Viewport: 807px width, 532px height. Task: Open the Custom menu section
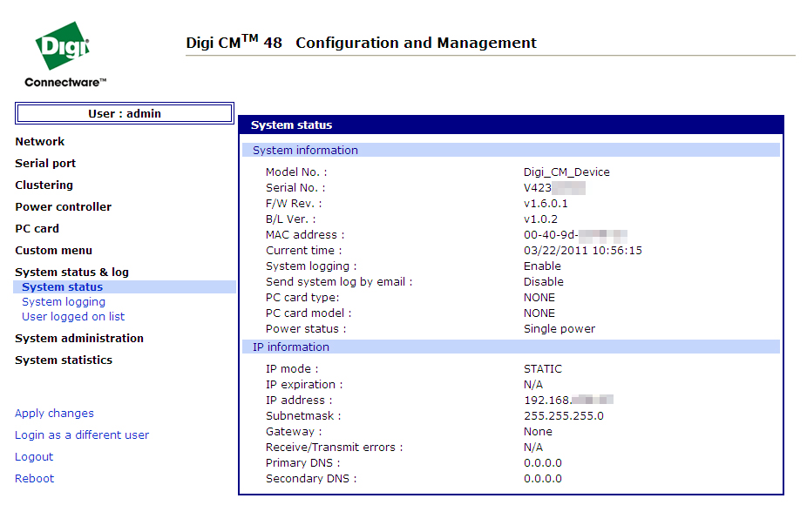pos(53,250)
